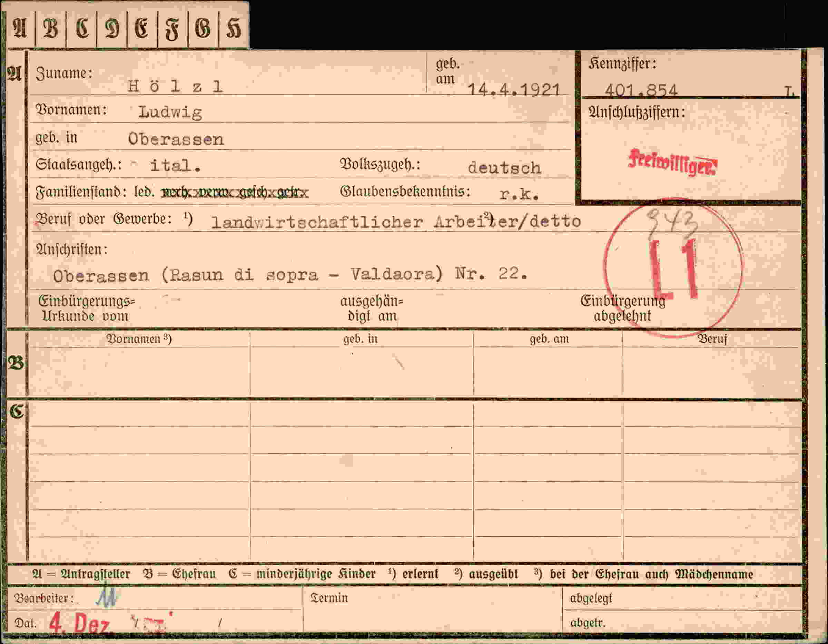Click the "abgelegt" field label
The width and height of the screenshot is (828, 644).
591,598
